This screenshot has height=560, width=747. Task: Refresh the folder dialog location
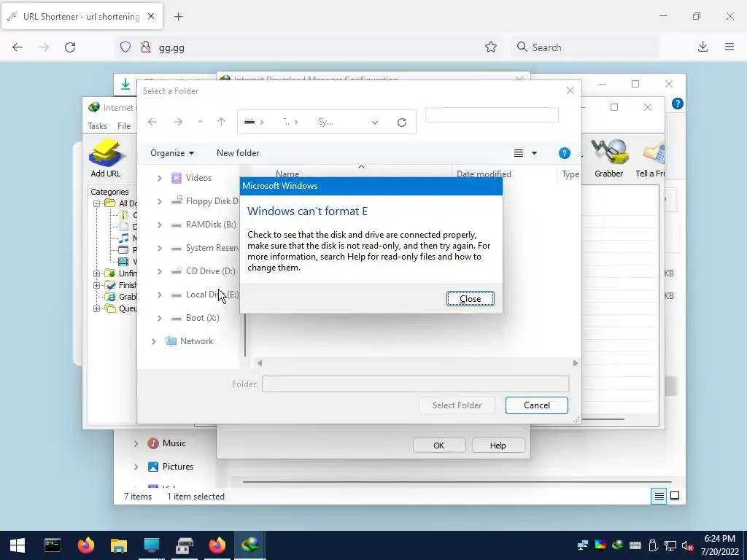coord(402,122)
